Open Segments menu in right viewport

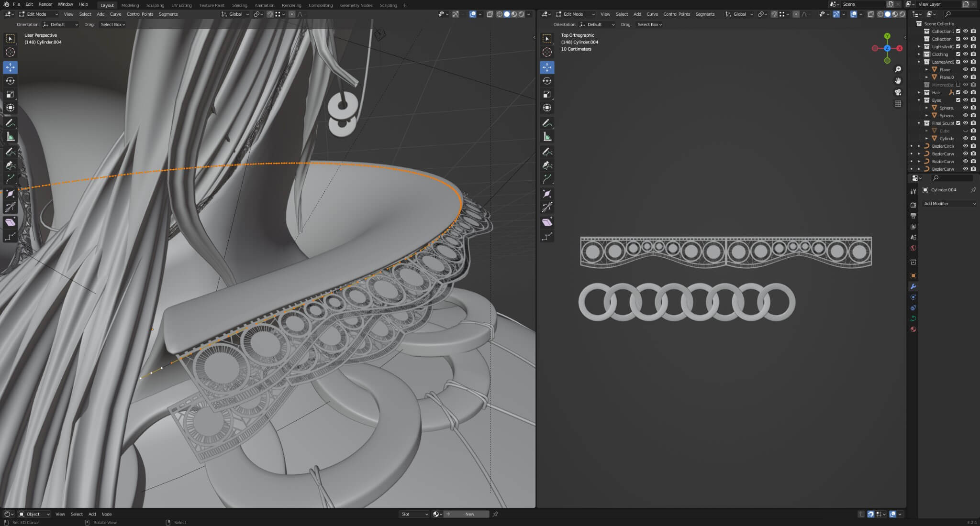click(x=705, y=14)
